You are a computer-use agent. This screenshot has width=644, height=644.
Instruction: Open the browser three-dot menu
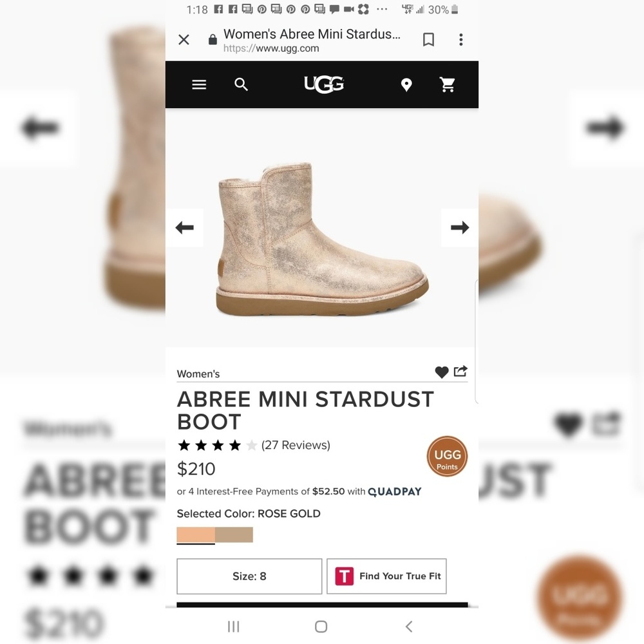(x=461, y=40)
